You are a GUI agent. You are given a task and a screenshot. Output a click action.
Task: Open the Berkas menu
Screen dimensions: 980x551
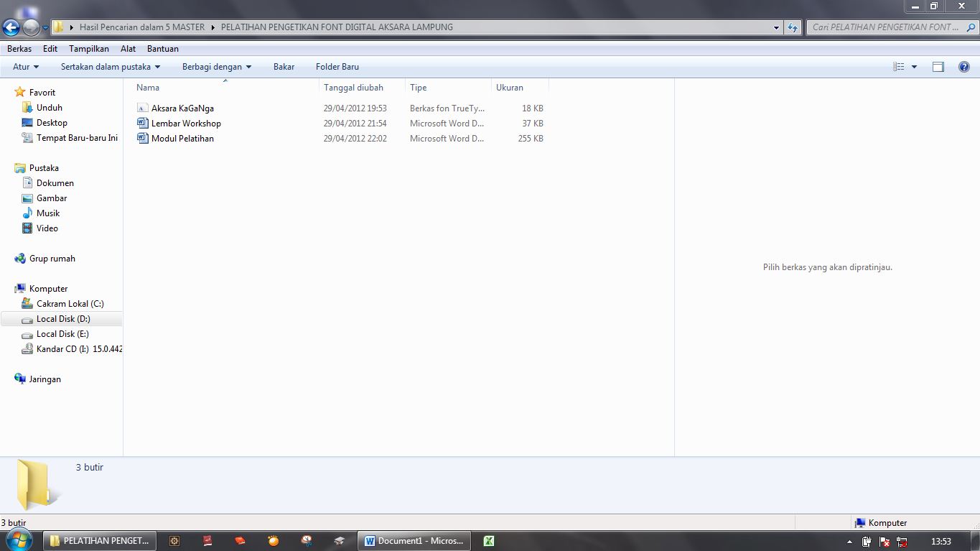[x=19, y=48]
